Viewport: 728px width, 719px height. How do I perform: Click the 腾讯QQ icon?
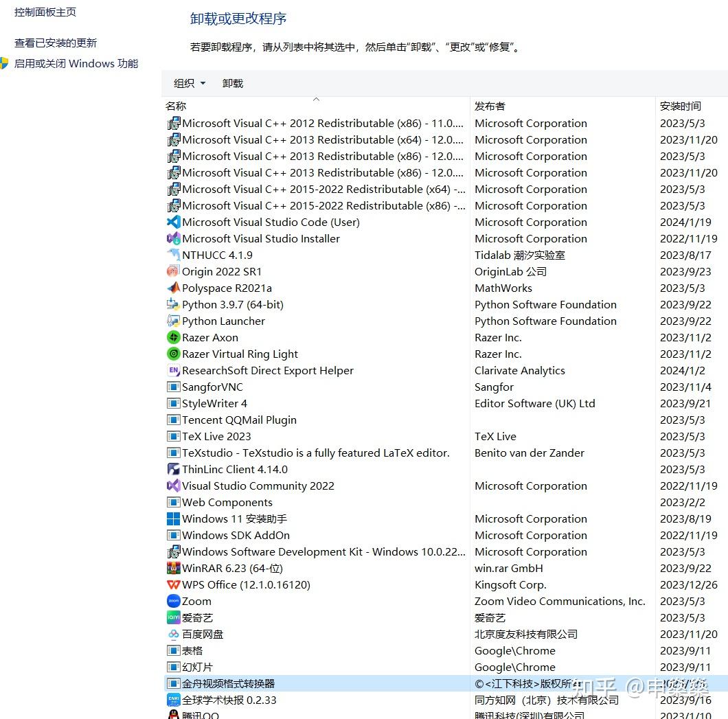173,714
